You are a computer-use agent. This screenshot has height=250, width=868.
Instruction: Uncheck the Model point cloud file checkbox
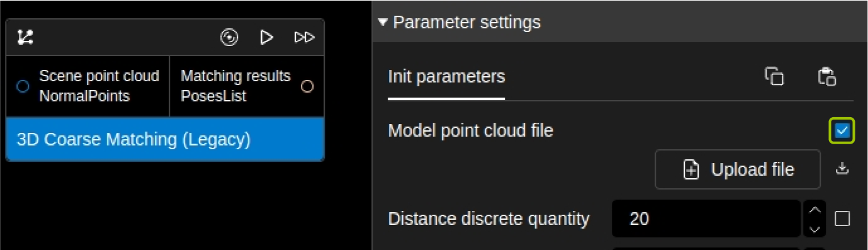[x=842, y=131]
